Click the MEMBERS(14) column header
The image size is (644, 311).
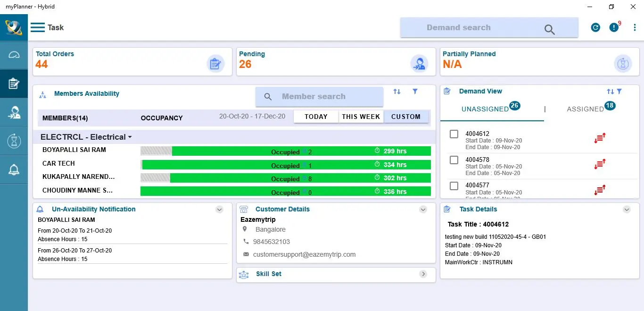[65, 118]
